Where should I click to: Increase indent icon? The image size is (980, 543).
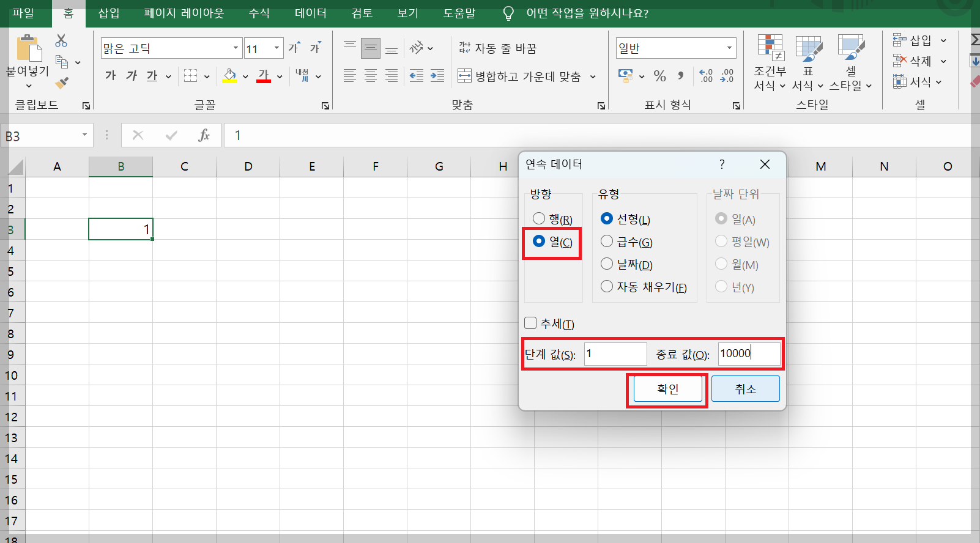click(437, 76)
